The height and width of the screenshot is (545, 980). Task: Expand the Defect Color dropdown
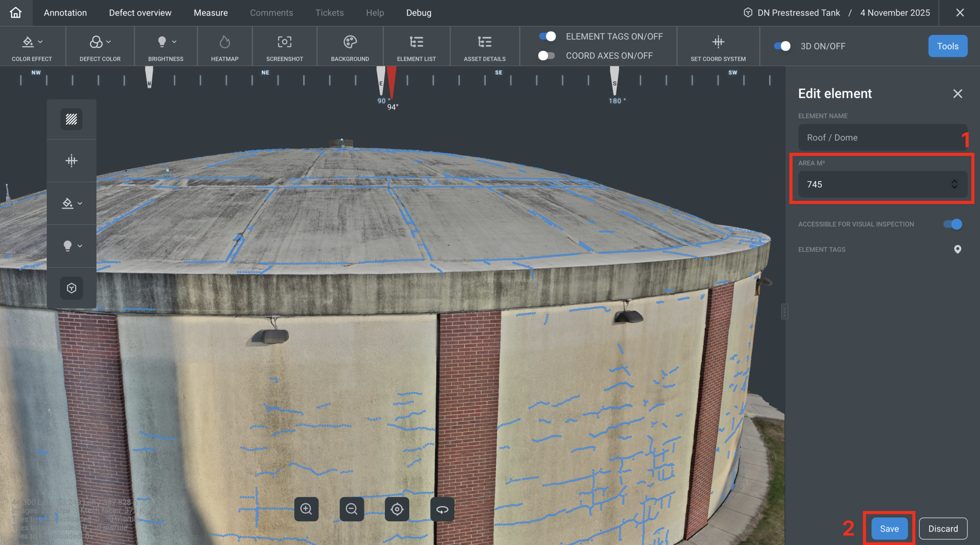pos(100,42)
